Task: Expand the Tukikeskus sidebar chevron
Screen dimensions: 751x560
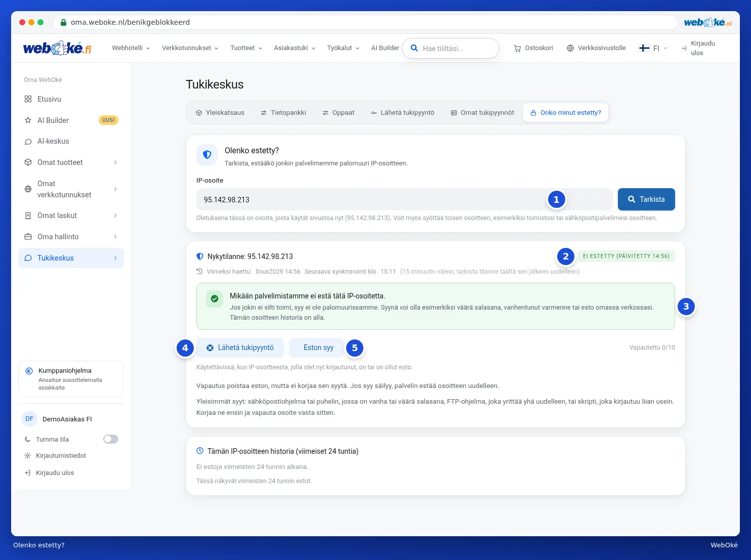Action: pyautogui.click(x=115, y=258)
